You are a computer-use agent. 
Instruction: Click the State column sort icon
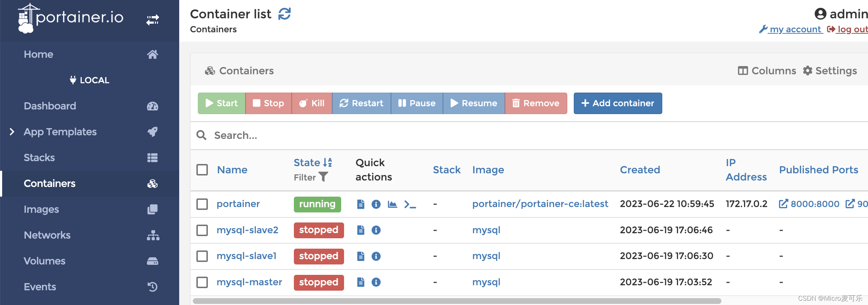point(328,163)
